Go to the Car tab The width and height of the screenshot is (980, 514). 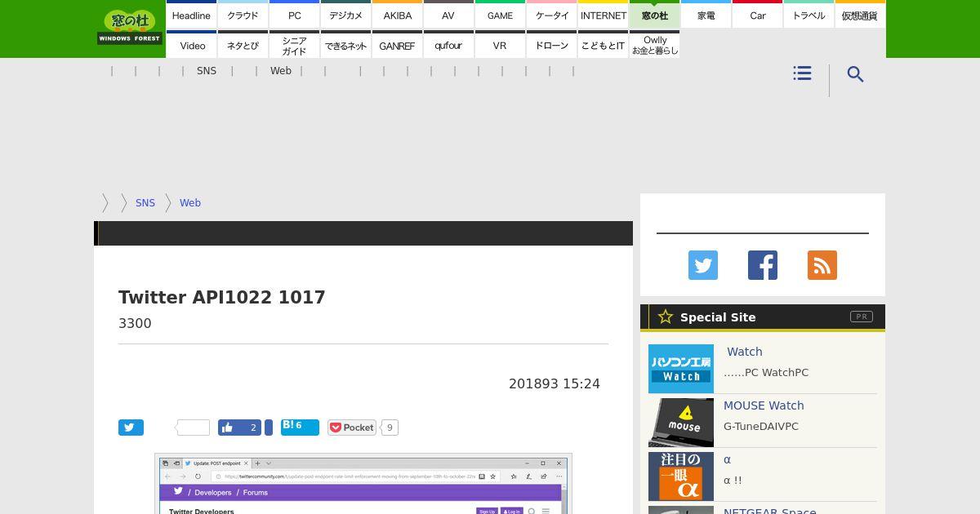(x=757, y=16)
